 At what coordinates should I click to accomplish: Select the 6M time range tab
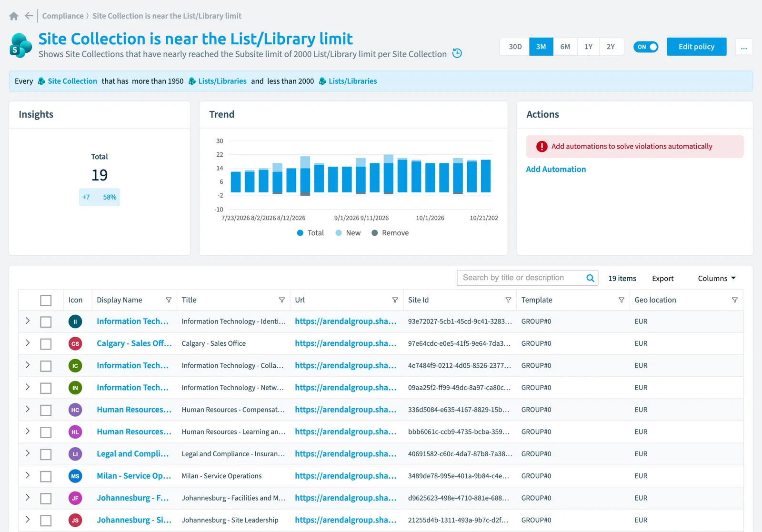tap(565, 47)
